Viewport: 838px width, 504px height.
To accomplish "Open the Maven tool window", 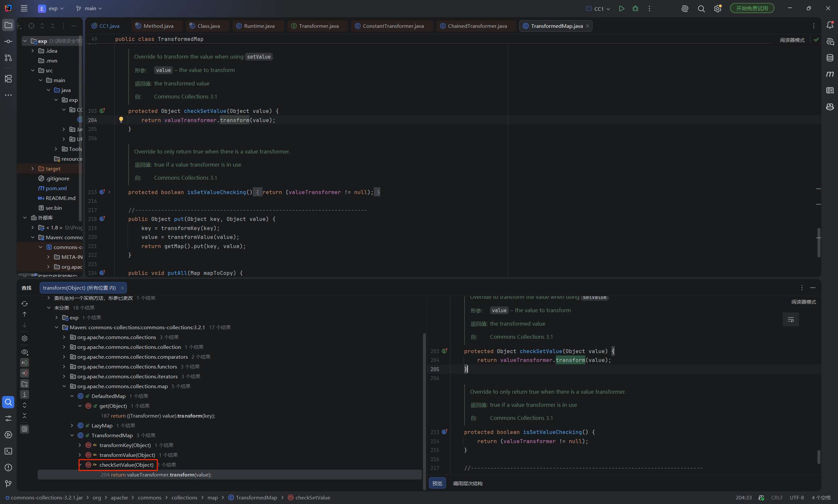I will [830, 74].
